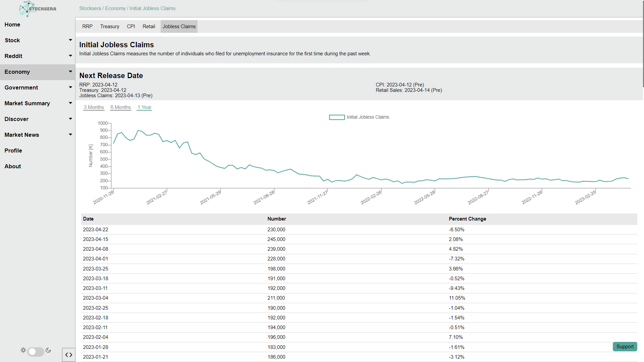Viewport: 644px width, 362px height.
Task: Toggle the dark mode switch
Action: (x=36, y=351)
